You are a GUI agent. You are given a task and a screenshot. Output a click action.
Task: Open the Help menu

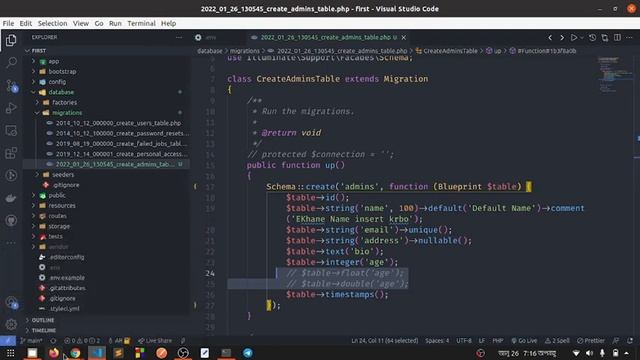[168, 23]
